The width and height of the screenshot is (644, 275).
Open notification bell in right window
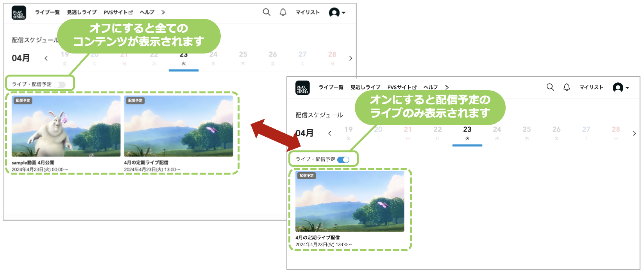pyautogui.click(x=567, y=87)
